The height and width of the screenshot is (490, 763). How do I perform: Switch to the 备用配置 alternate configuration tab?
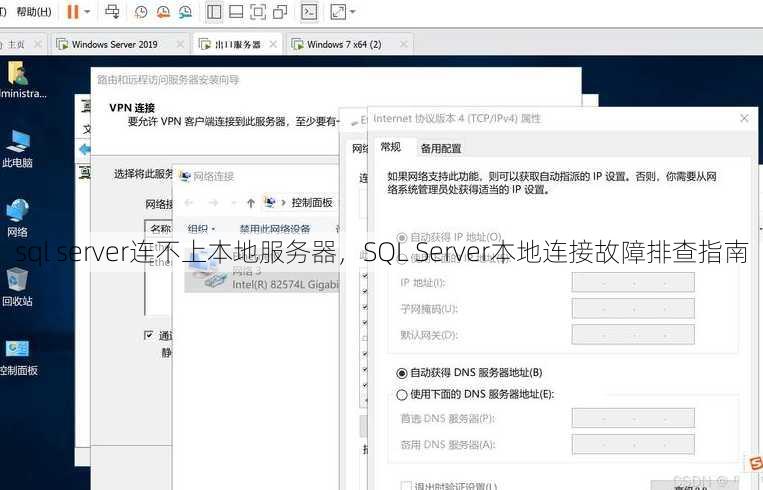point(441,148)
